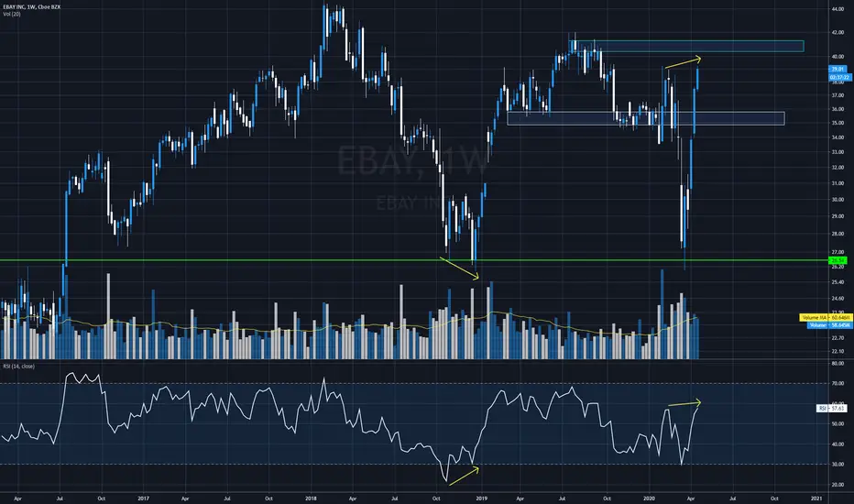The height and width of the screenshot is (504, 854).
Task: Click the 36.00 price axis label
Action: (x=838, y=109)
